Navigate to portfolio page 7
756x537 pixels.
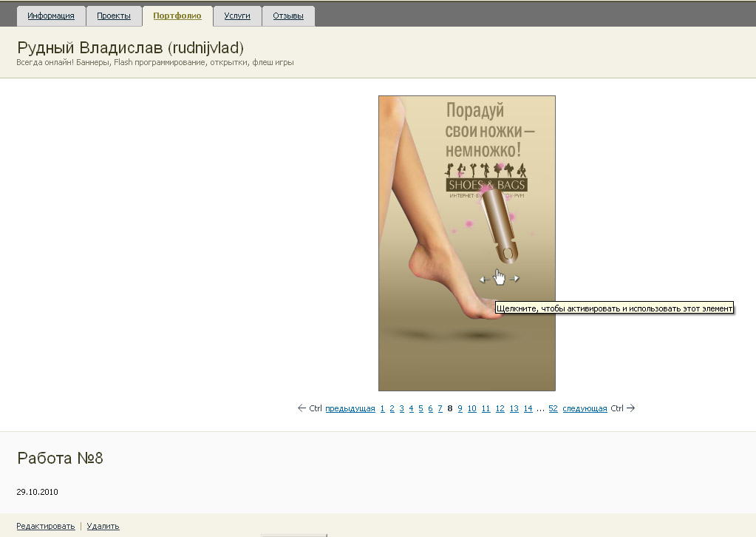click(x=440, y=408)
